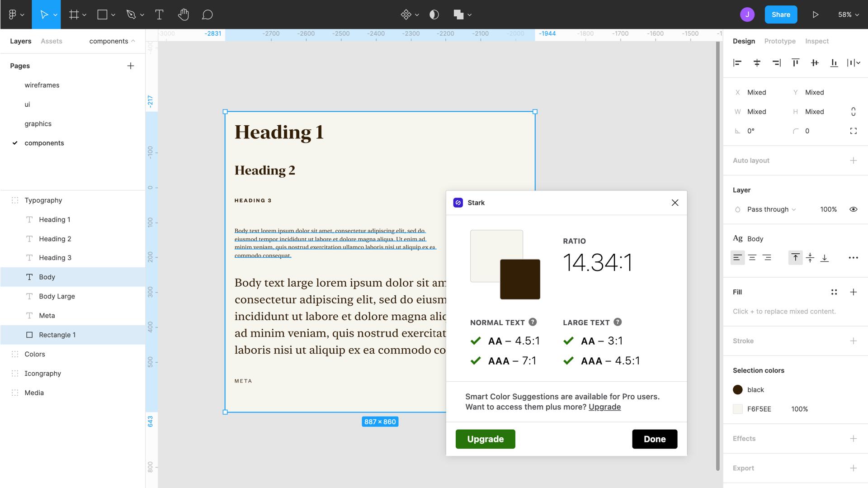Open the zoom level dropdown

point(848,14)
